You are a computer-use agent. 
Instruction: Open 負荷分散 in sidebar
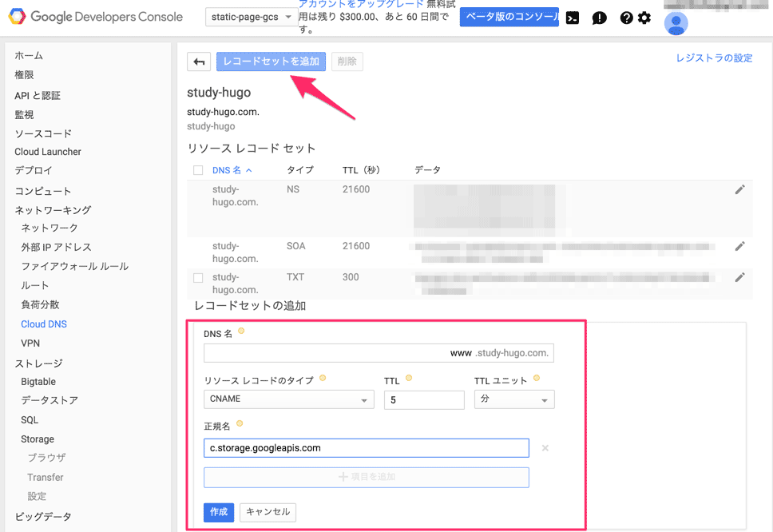click(x=40, y=304)
